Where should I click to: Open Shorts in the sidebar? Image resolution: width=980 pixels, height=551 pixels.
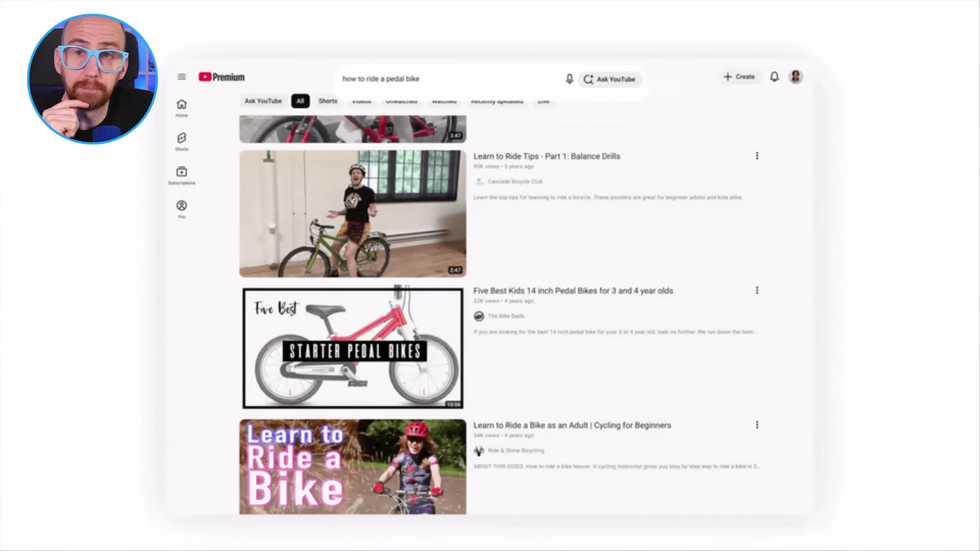click(182, 142)
